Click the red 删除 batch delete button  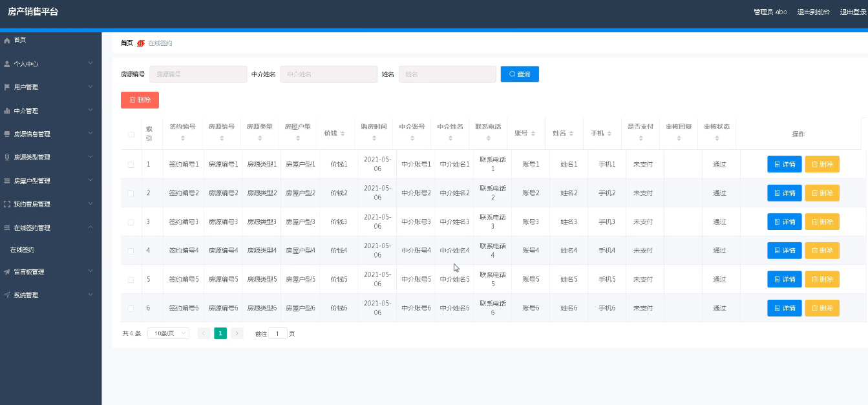coord(140,100)
